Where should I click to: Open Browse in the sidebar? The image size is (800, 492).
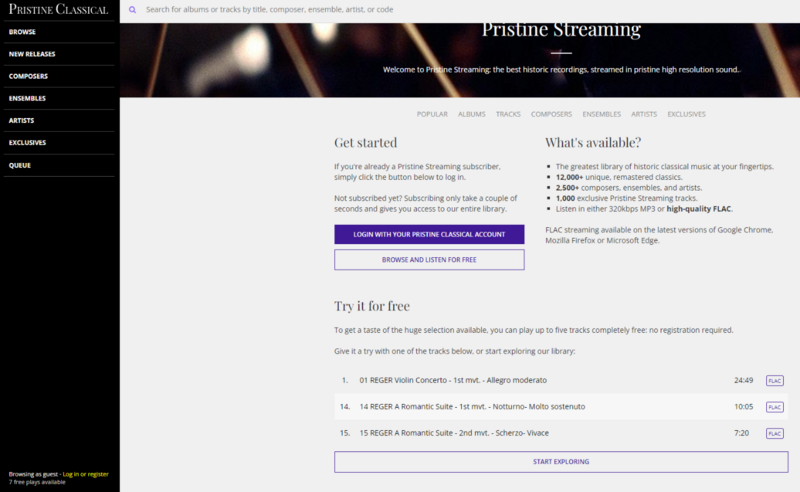(x=22, y=32)
